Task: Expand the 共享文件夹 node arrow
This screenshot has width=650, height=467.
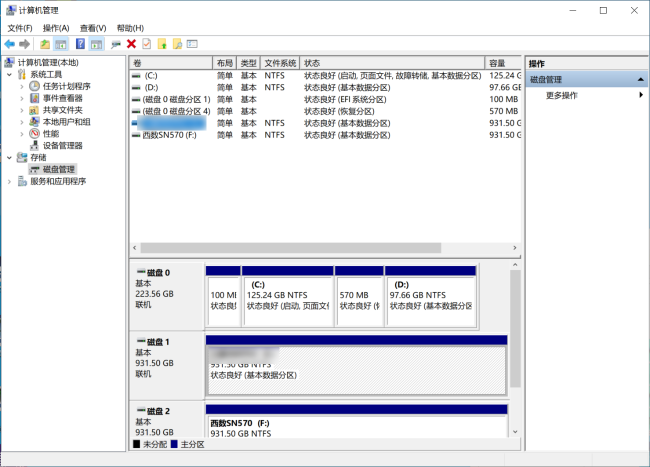Action: [x=22, y=110]
